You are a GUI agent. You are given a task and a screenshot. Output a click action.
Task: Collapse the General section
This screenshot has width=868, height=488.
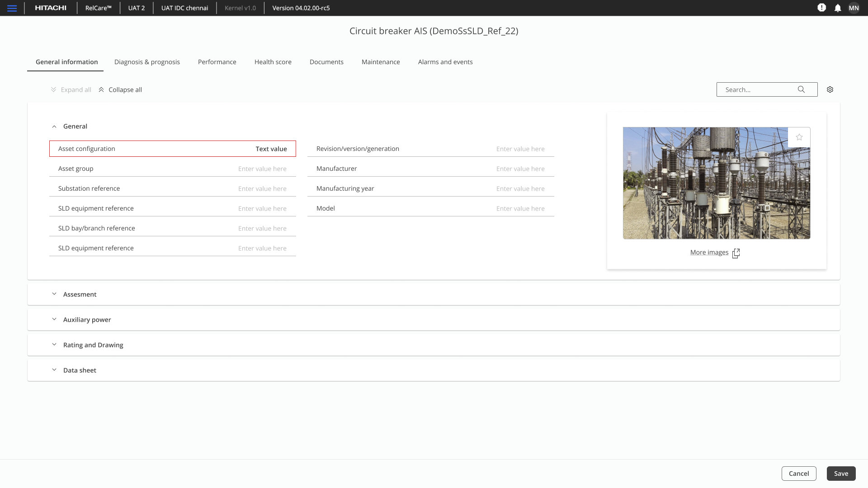54,127
